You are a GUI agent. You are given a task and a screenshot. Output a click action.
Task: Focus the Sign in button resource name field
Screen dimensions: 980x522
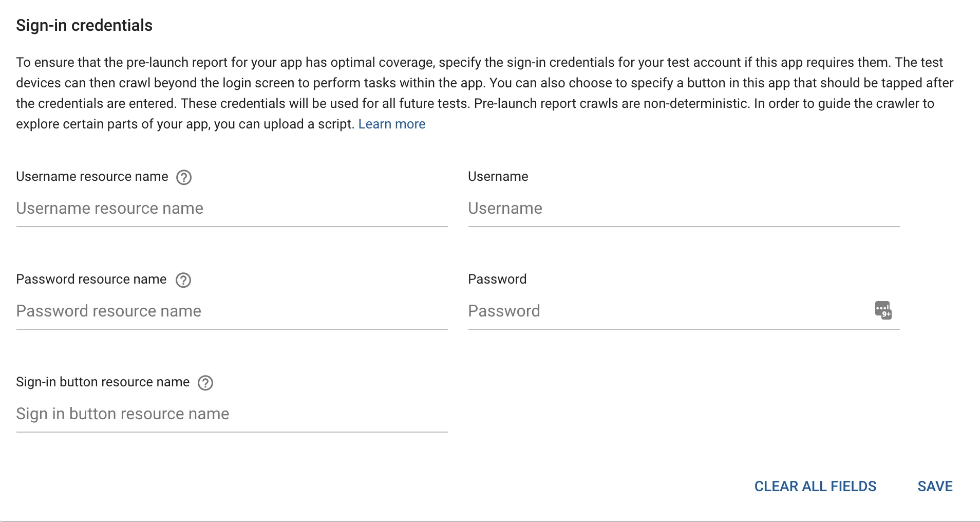(x=231, y=414)
